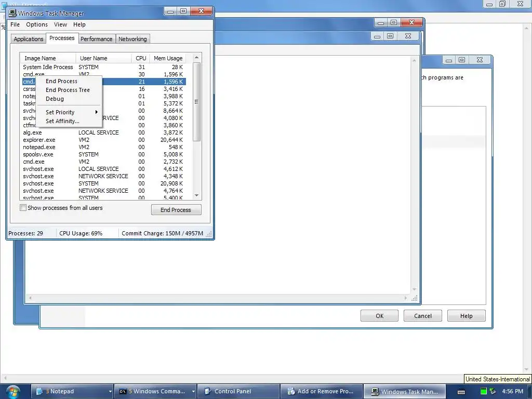This screenshot has height=399, width=532.
Task: Click the process list scroll up arrow
Action: pyautogui.click(x=196, y=58)
